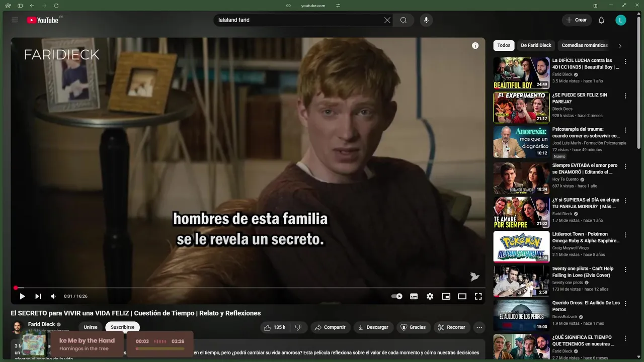The height and width of the screenshot is (362, 644).
Task: Click the Compartir button
Action: [330, 327]
